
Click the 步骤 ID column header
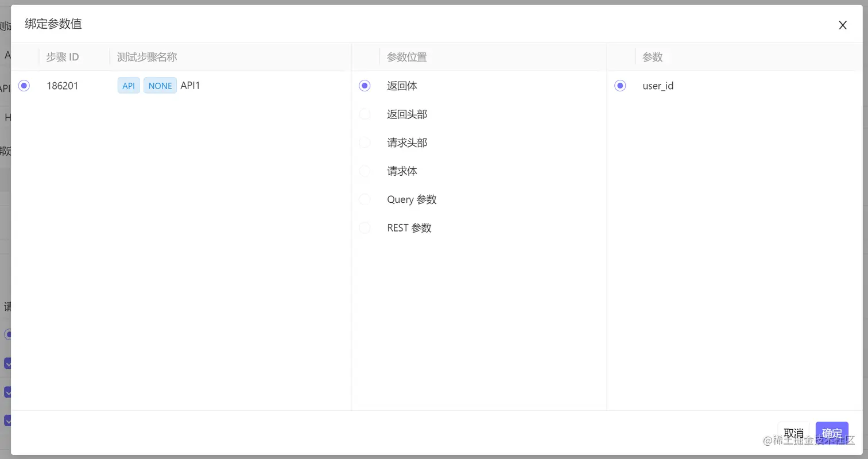[63, 57]
